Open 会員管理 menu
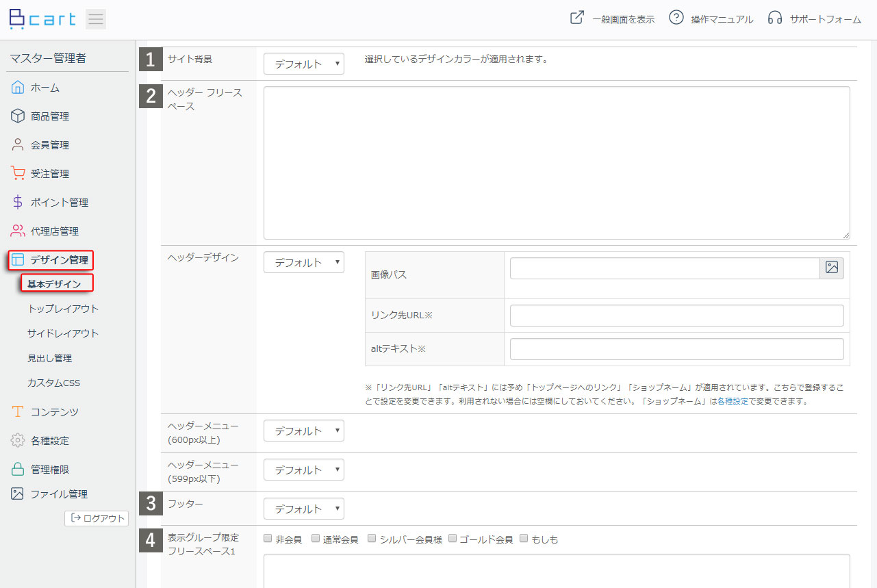 pyautogui.click(x=50, y=145)
